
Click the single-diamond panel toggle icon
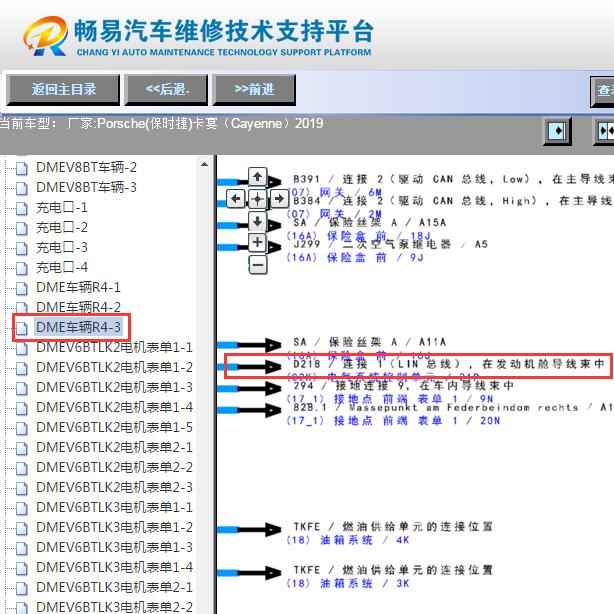pyautogui.click(x=557, y=131)
